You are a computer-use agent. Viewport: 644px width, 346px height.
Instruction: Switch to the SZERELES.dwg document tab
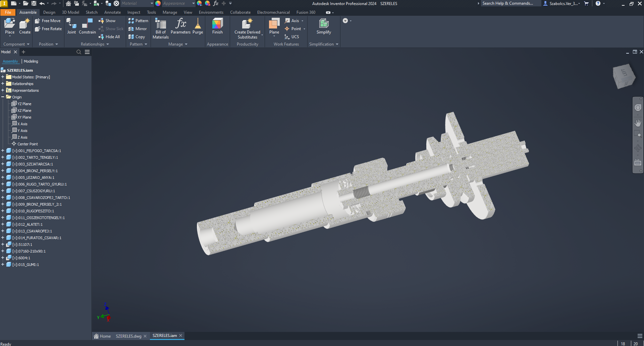128,336
